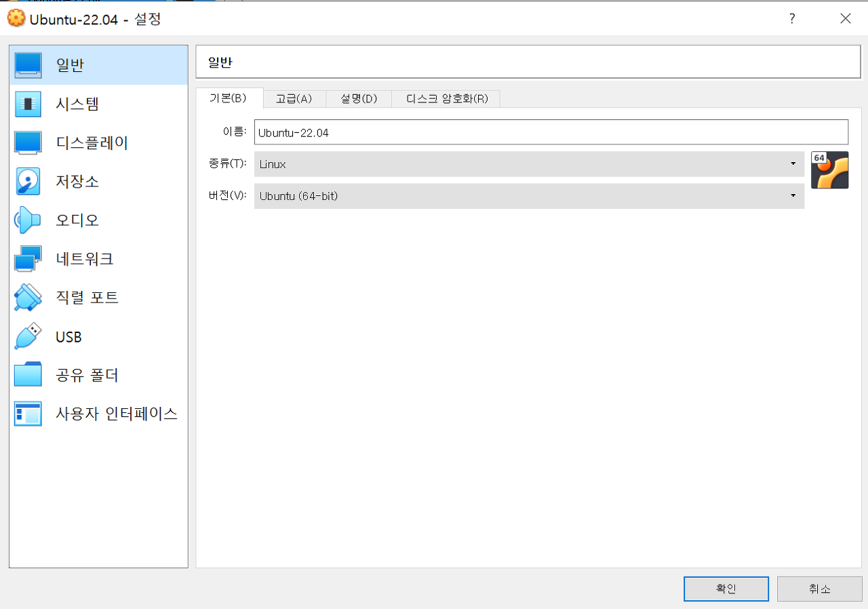Click the help question mark button
The height and width of the screenshot is (609, 868).
[x=791, y=18]
